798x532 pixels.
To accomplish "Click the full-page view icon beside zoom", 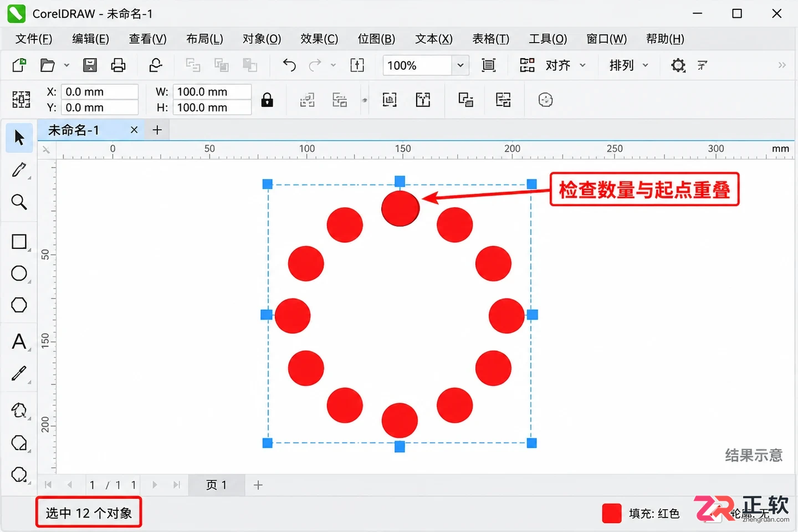I will pos(489,65).
